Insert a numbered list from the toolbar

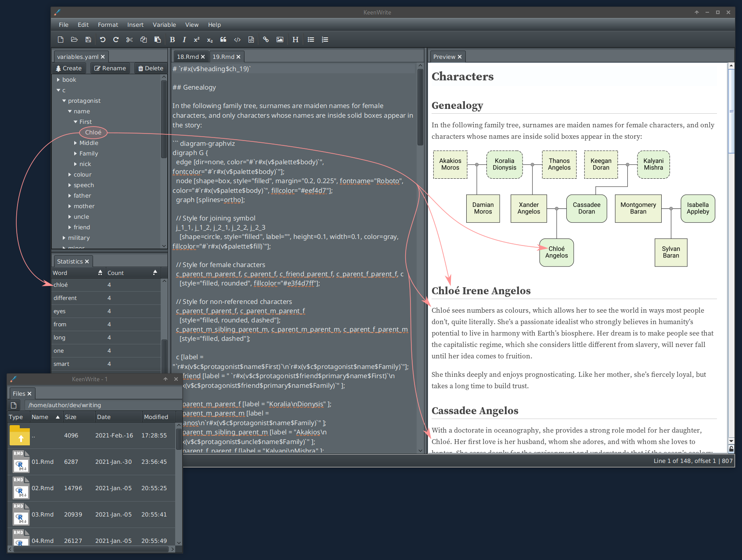(x=325, y=40)
